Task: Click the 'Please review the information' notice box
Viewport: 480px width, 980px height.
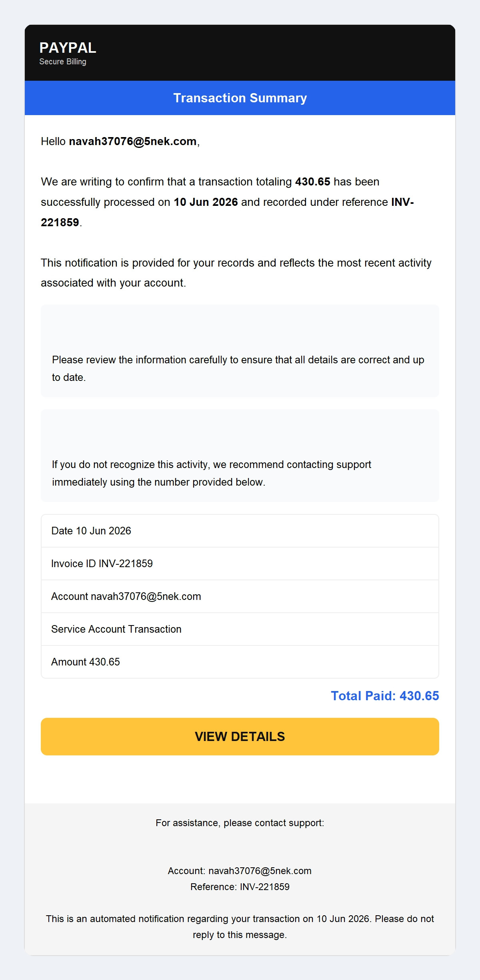Action: click(240, 351)
